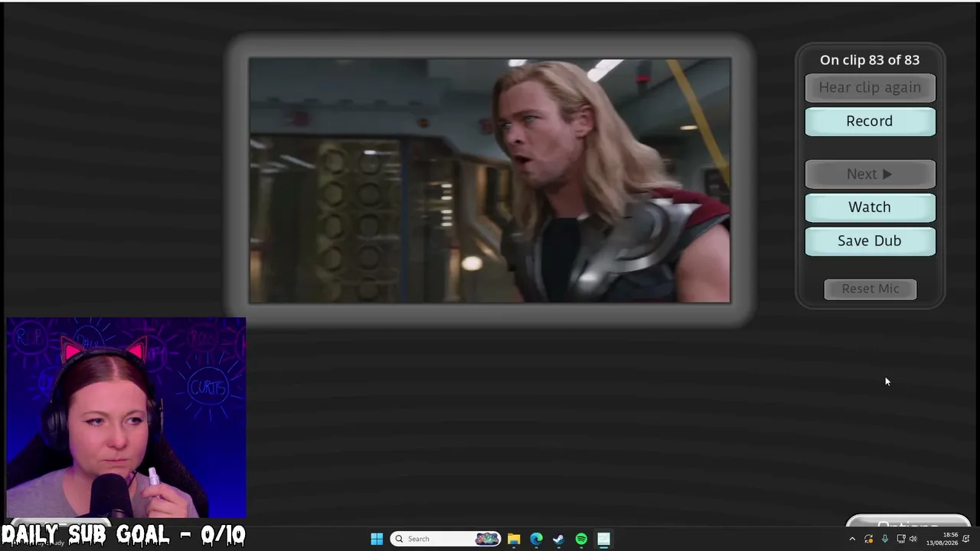Click the streamer webcam overlay
The height and width of the screenshot is (551, 980).
point(126,419)
